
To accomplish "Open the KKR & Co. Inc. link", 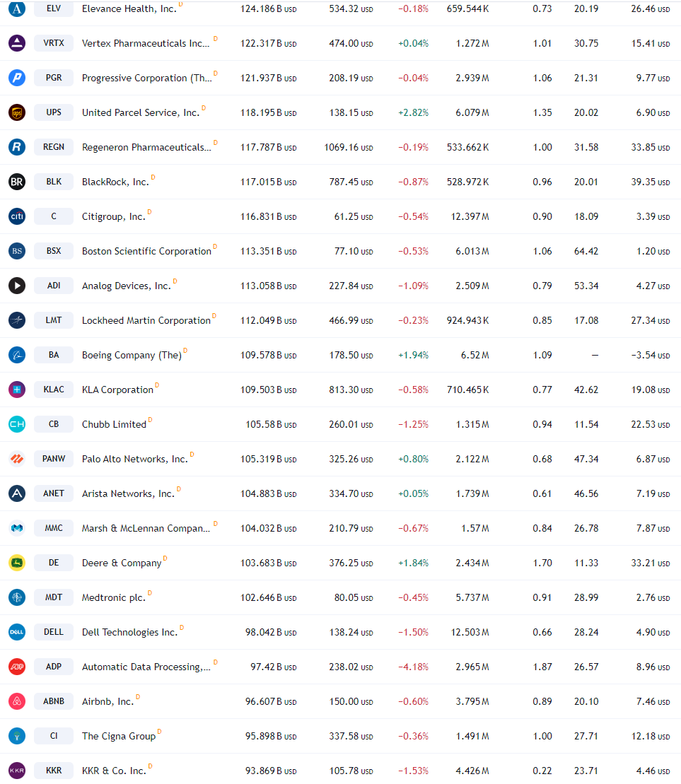I will tap(114, 771).
